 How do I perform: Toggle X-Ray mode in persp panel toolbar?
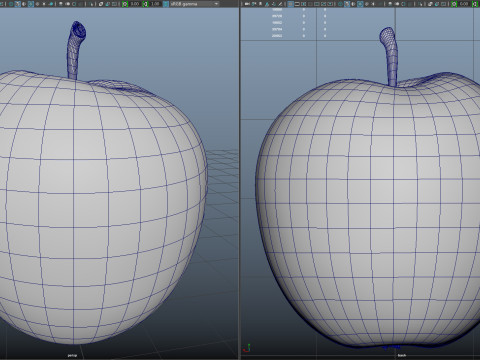tap(101, 4)
